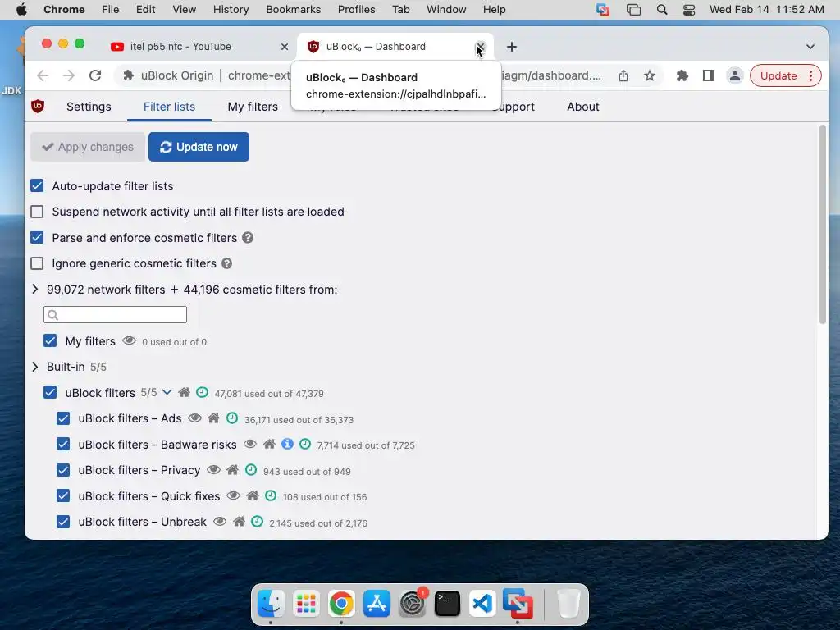Click the blue info icon for Badware risks
Viewport: 840px width, 630px height.
click(x=287, y=444)
